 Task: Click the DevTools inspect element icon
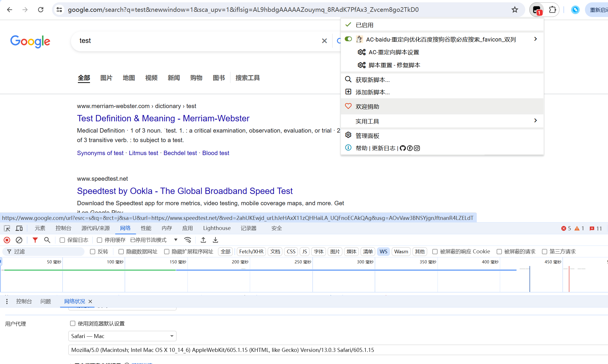pyautogui.click(x=7, y=228)
